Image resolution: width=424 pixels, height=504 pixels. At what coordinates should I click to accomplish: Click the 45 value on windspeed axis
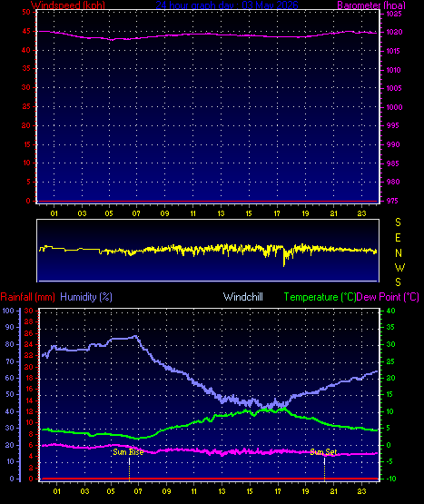coord(26,31)
